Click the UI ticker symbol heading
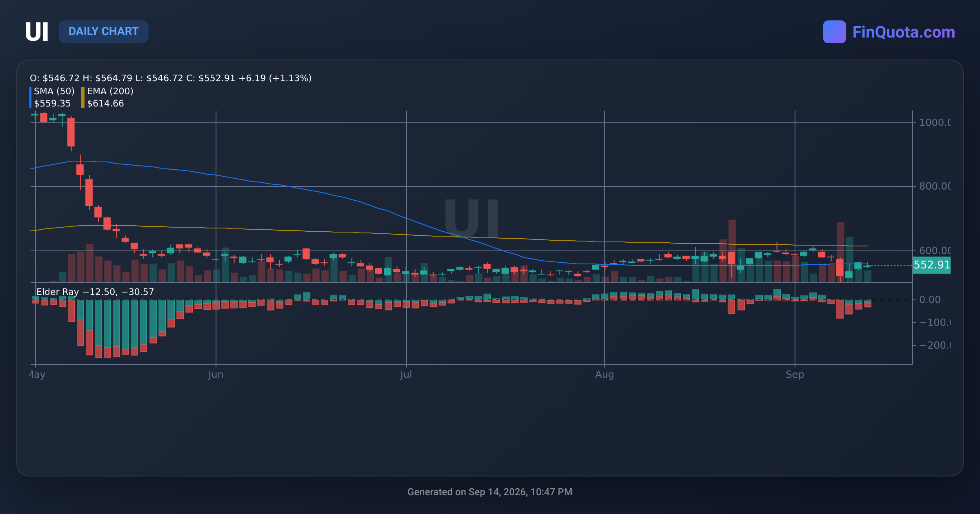 coord(37,32)
